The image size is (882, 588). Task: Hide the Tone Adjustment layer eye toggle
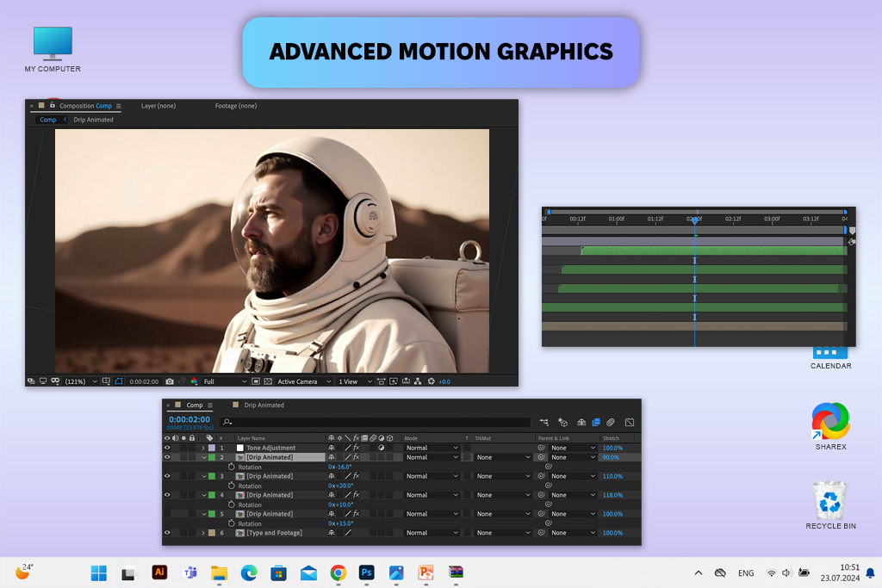coord(167,448)
